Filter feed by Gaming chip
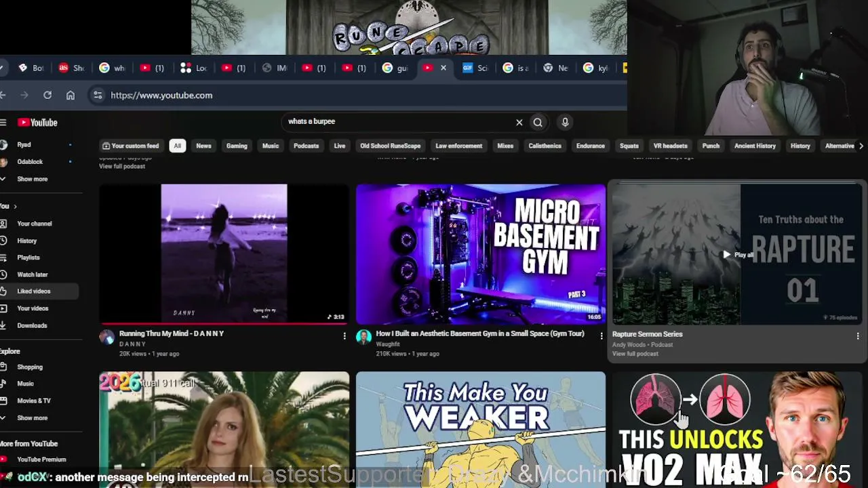Screen dimensions: 868x488 coord(237,146)
